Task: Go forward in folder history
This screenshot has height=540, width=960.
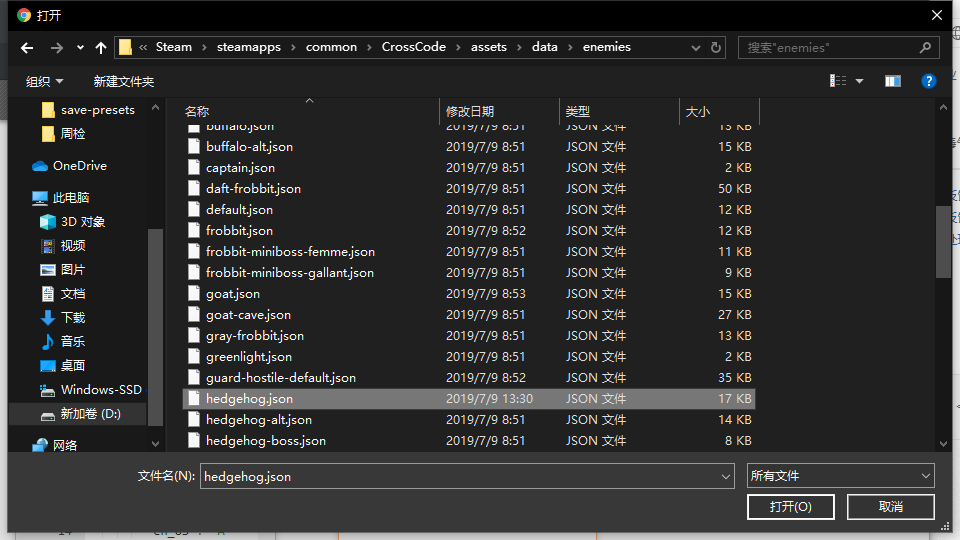Action: coord(56,48)
